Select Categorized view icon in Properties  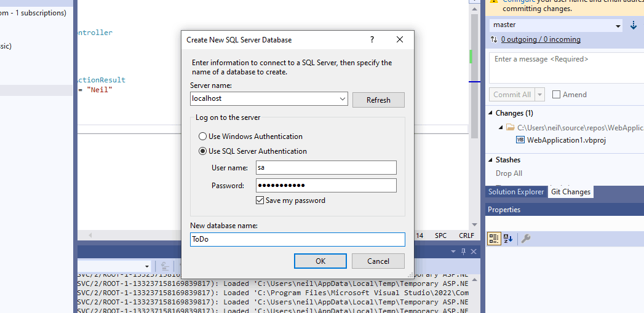pos(494,239)
